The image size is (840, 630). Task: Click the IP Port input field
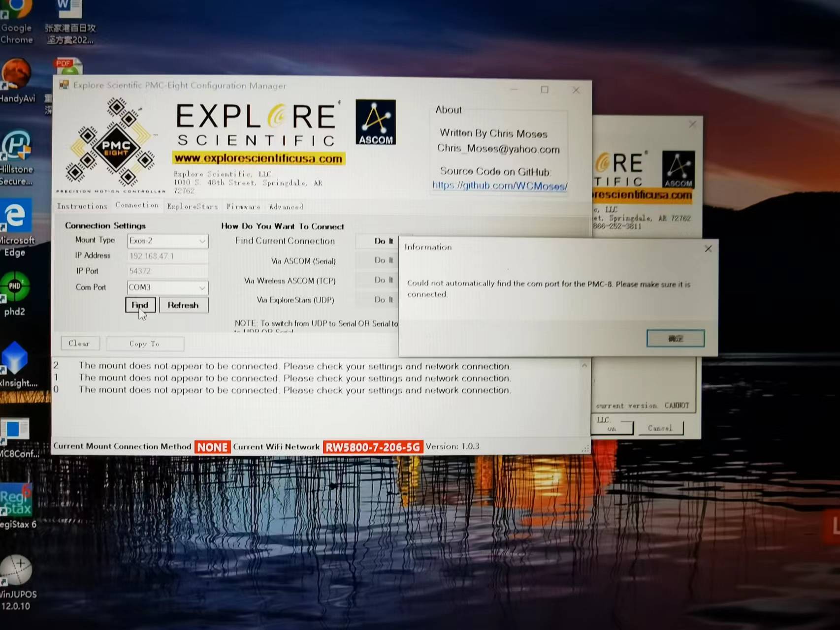click(x=167, y=271)
